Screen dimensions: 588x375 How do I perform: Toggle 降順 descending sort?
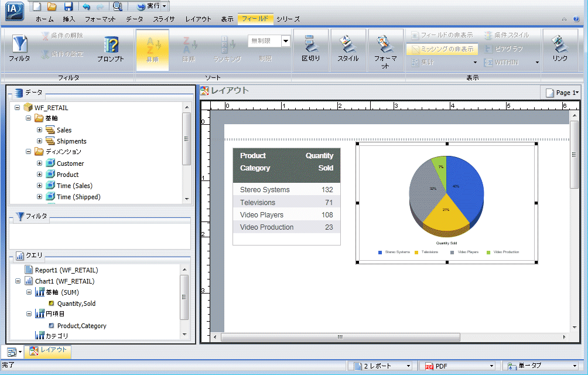pos(189,50)
